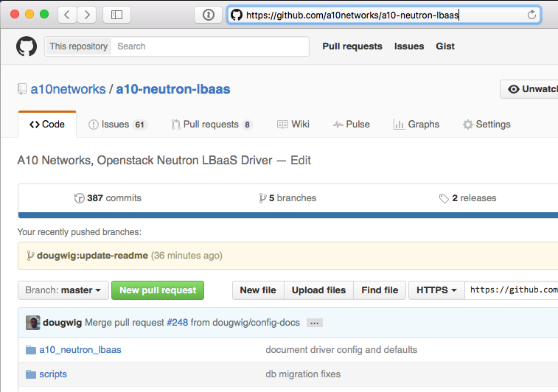View the 387 commits
This screenshot has height=392, width=558.
(108, 197)
